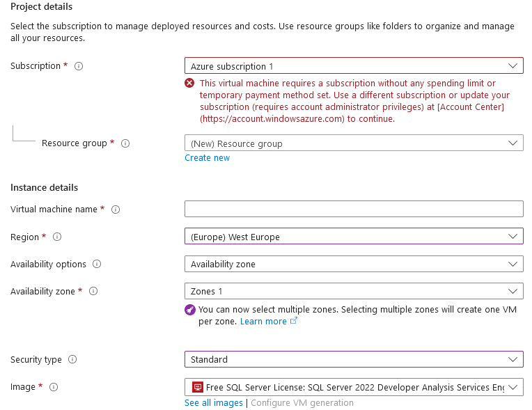532x410 pixels.
Task: Click the Project details heading
Action: coord(41,7)
